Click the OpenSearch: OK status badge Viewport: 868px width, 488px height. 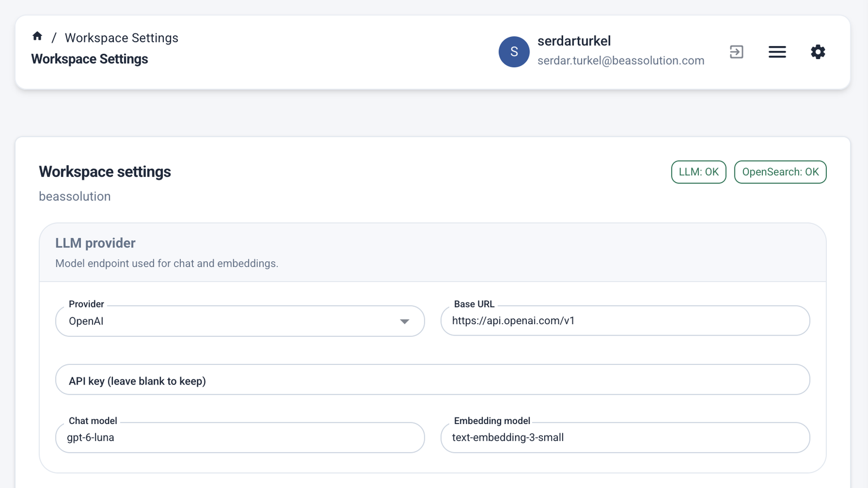(x=780, y=172)
